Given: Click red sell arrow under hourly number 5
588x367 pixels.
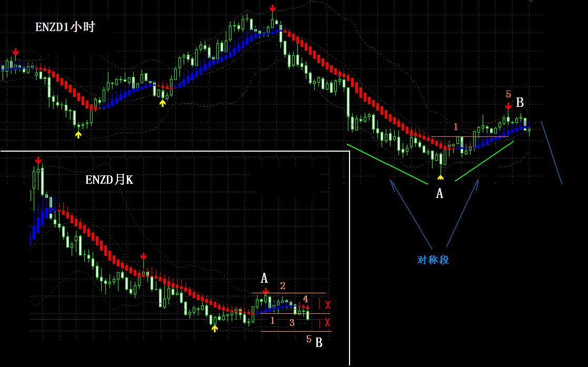Looking at the screenshot, I should [508, 106].
